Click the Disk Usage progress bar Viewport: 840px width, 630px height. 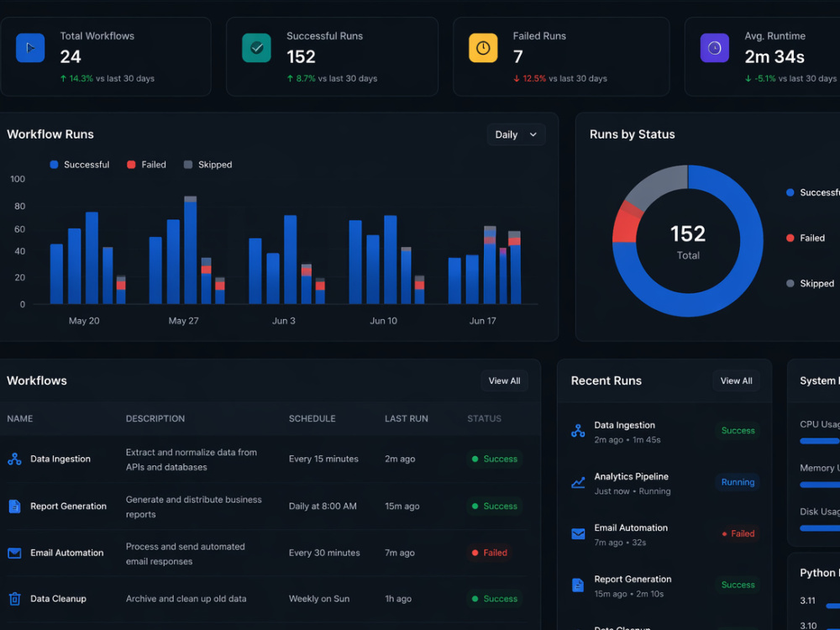tap(820, 528)
